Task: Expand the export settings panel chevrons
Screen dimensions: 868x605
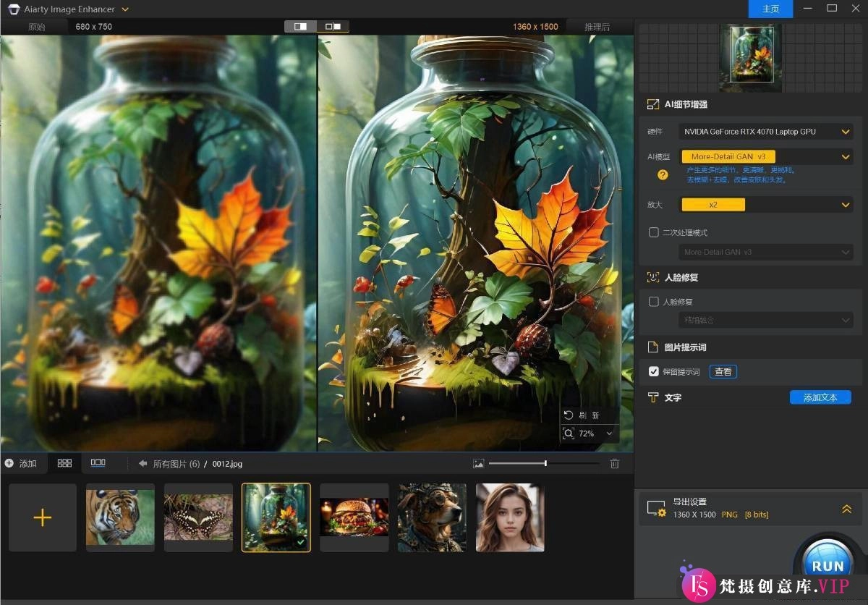Action: [x=846, y=509]
